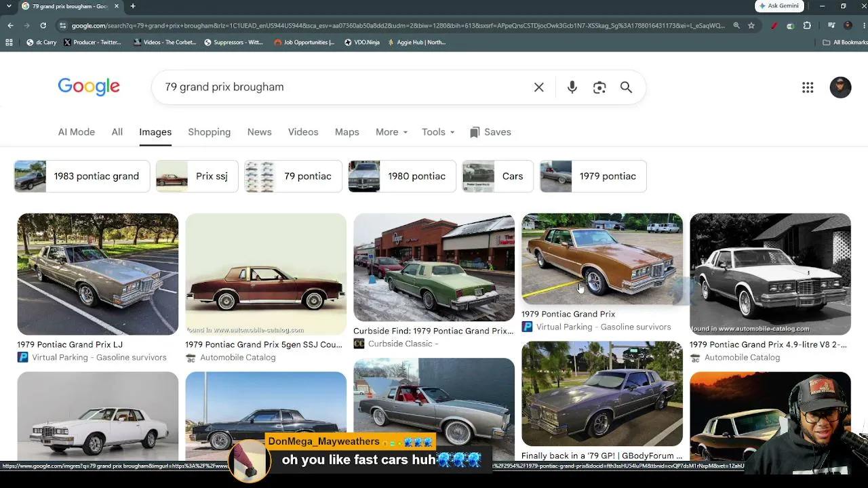The height and width of the screenshot is (488, 868).
Task: Expand the Tools dropdown
Action: [437, 132]
